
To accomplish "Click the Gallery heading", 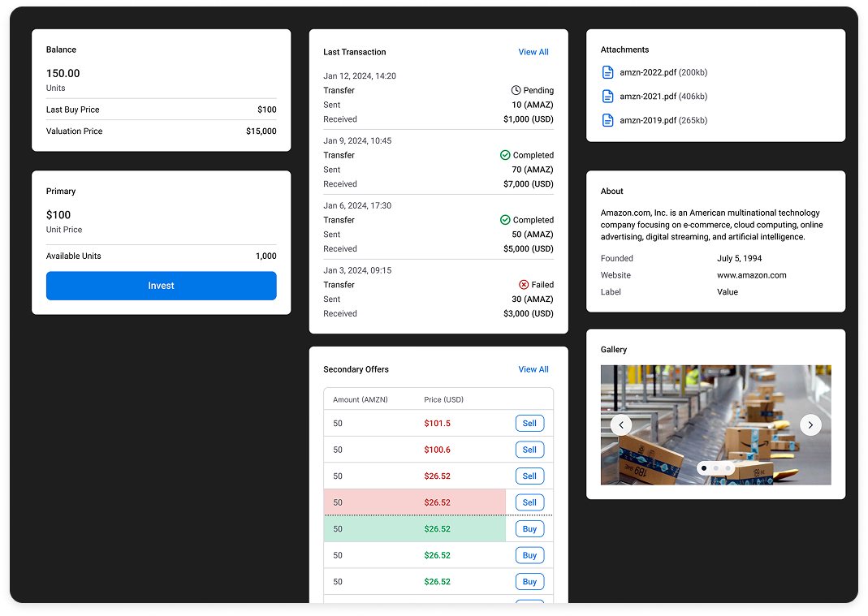I will coord(613,350).
